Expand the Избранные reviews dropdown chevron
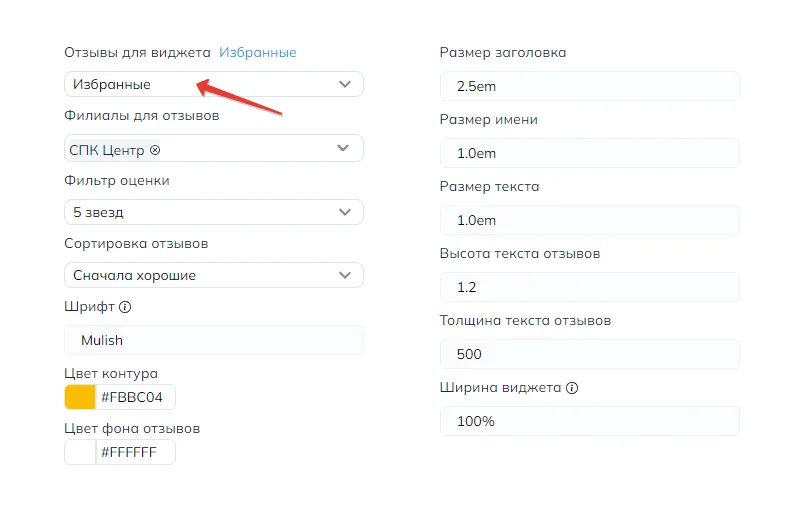This screenshot has height=513, width=796. (345, 84)
